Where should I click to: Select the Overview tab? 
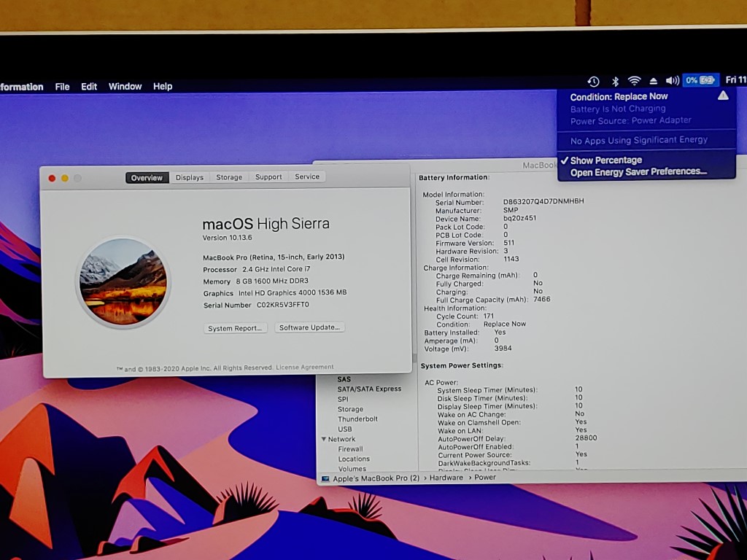[147, 178]
